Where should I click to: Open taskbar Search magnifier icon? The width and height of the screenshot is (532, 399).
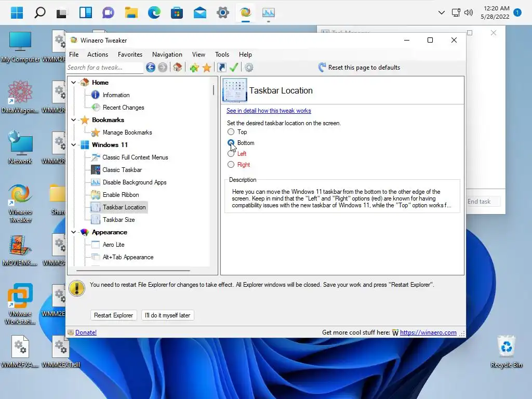[39, 13]
